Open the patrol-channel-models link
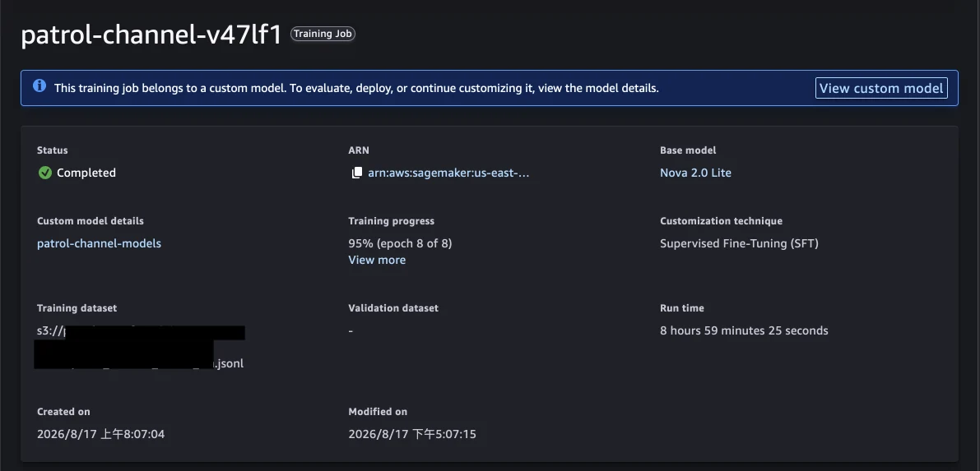Screen dimensions: 980x471 (99, 243)
